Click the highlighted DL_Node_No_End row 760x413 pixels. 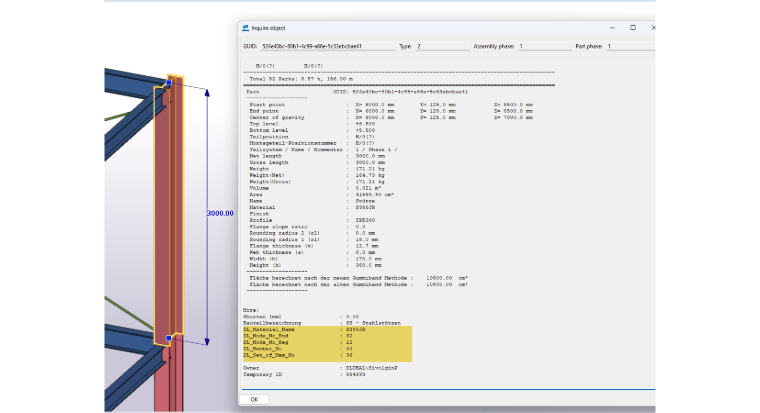click(x=327, y=336)
